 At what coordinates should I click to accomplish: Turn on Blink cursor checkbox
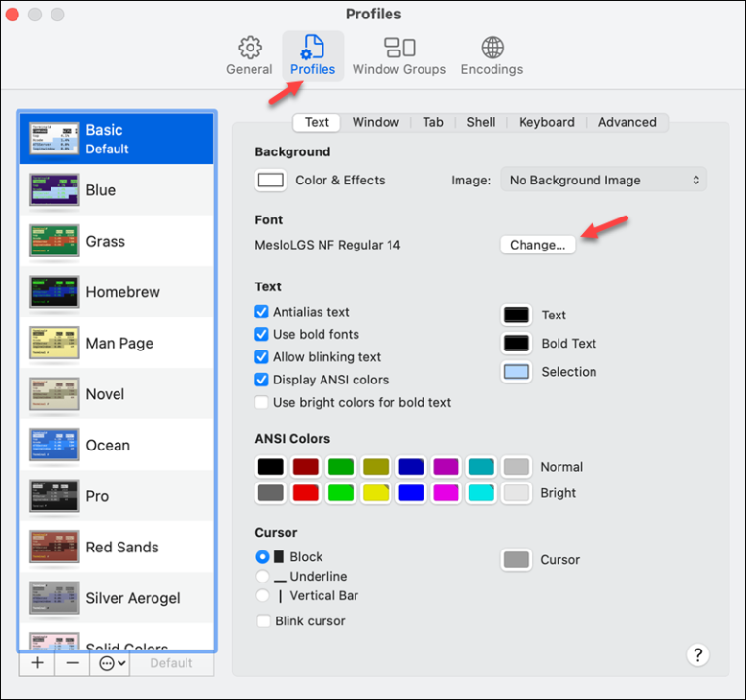[262, 620]
